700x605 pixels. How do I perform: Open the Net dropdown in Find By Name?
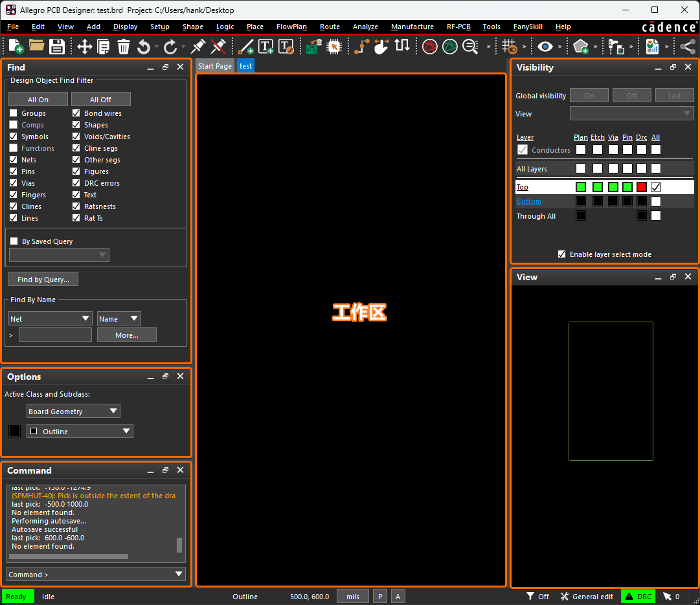[51, 319]
